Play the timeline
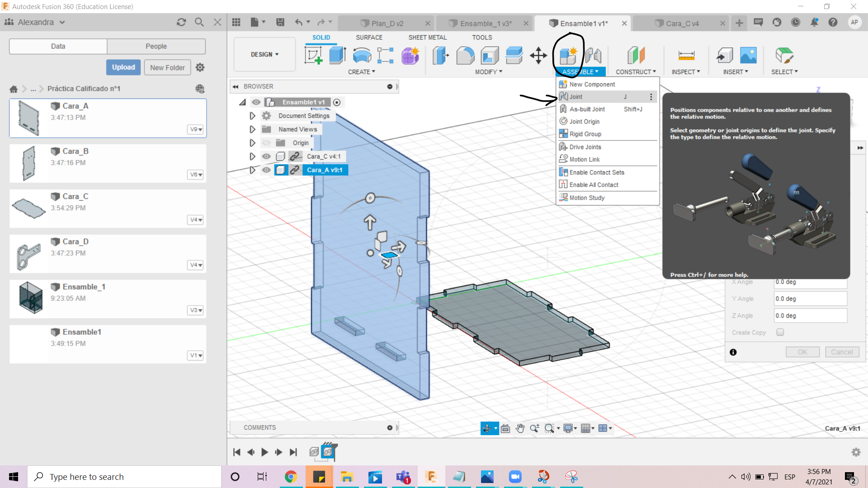This screenshot has height=488, width=868. point(264,452)
